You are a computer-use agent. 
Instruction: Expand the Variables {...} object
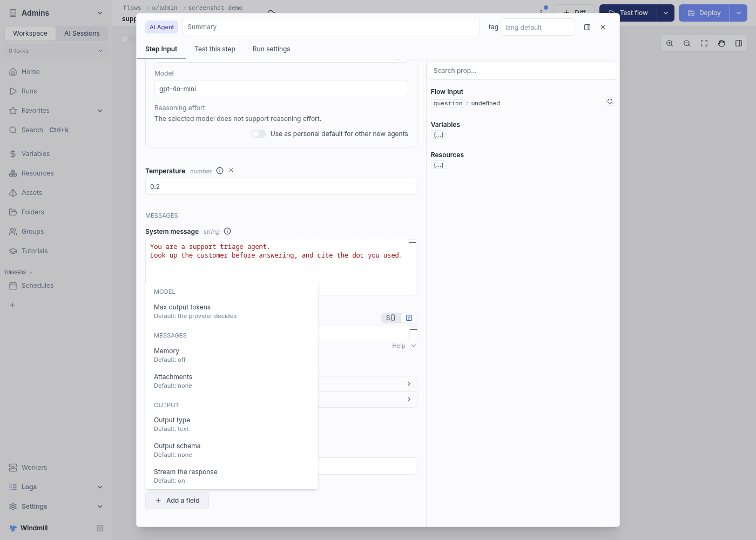tap(438, 135)
